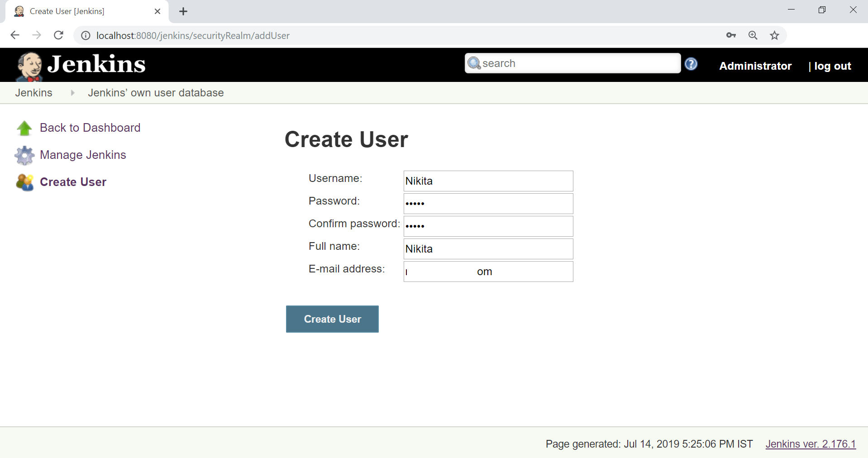
Task: Open a new browser tab
Action: pos(183,11)
